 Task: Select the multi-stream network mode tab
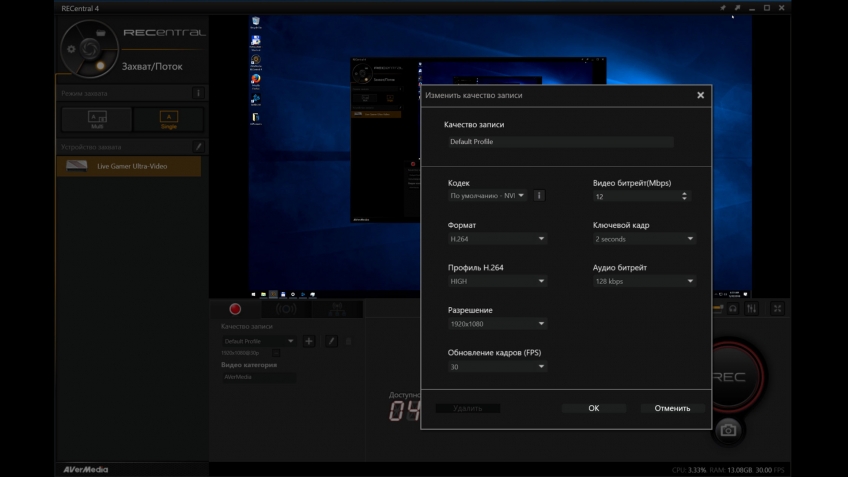click(337, 309)
